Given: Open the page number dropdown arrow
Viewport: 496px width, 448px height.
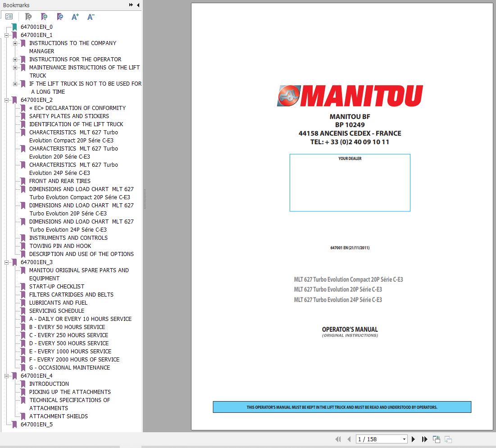Looking at the screenshot, I should (x=404, y=439).
